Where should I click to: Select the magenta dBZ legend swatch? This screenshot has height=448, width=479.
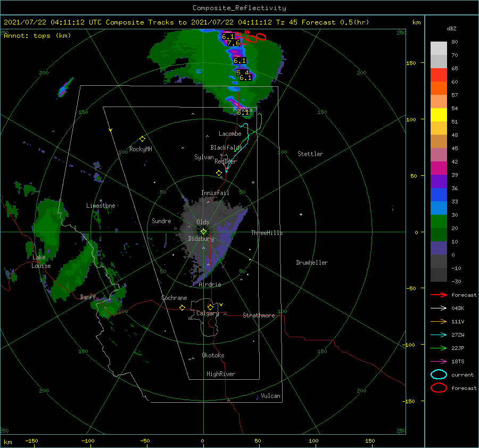[x=439, y=168]
